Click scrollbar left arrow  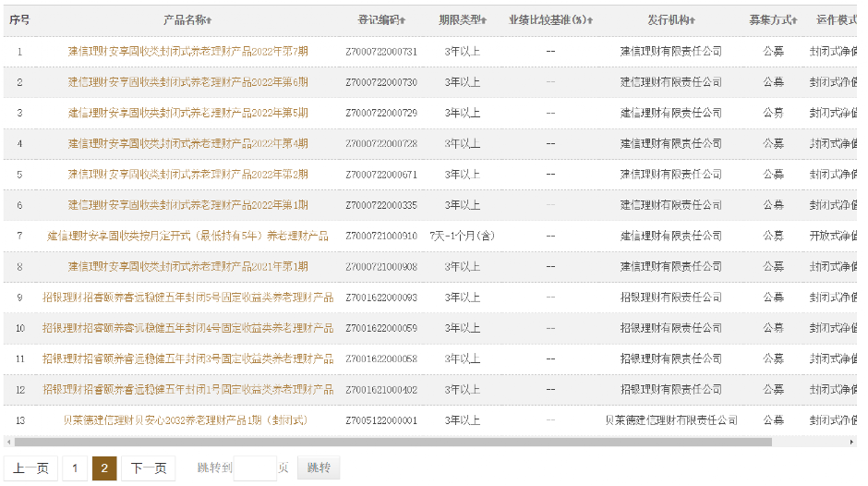point(7,442)
